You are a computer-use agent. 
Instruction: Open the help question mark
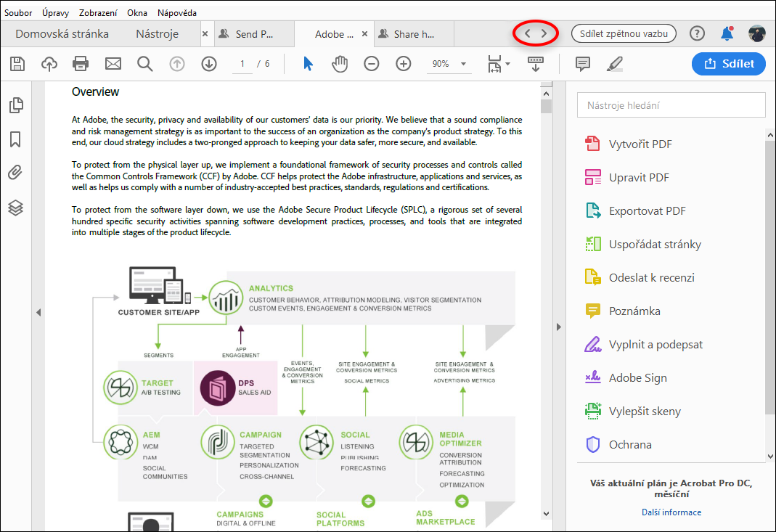point(697,33)
